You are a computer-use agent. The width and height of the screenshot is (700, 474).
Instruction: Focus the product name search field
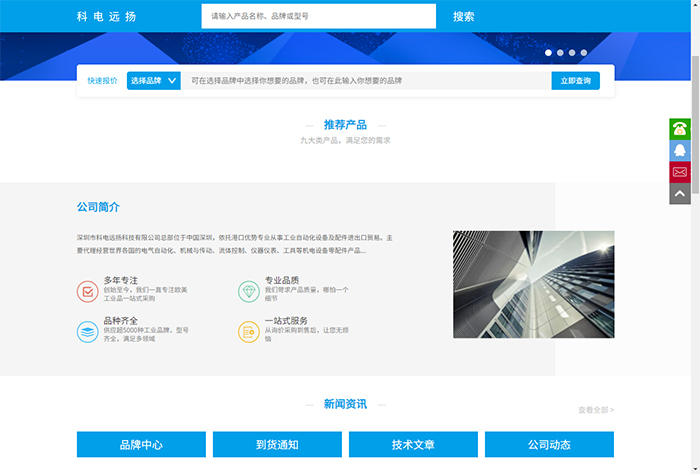point(318,17)
